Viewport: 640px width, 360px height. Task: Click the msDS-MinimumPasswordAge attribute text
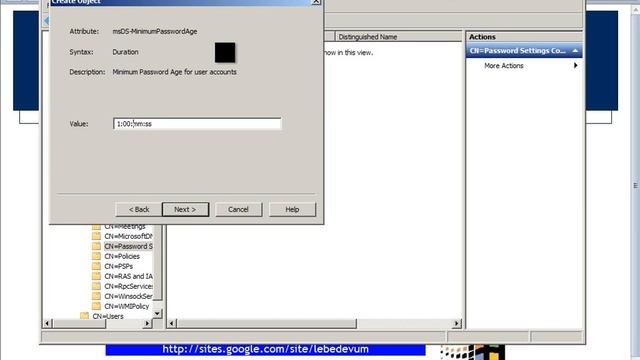pos(155,31)
